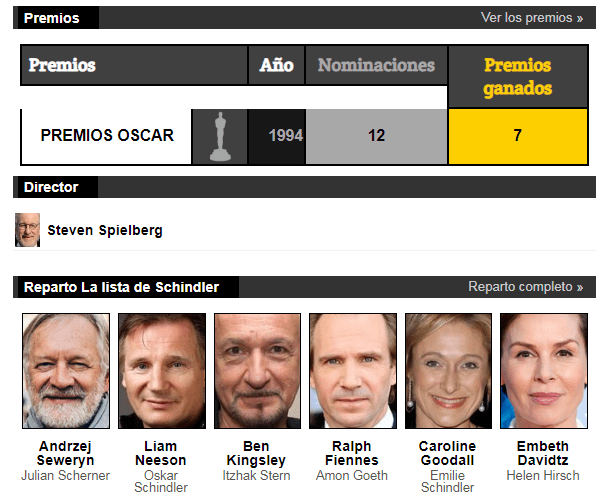Screen dimensions: 608x504
Task: Click the cast photo above Andrzej Seweryn
Action: [x=66, y=371]
